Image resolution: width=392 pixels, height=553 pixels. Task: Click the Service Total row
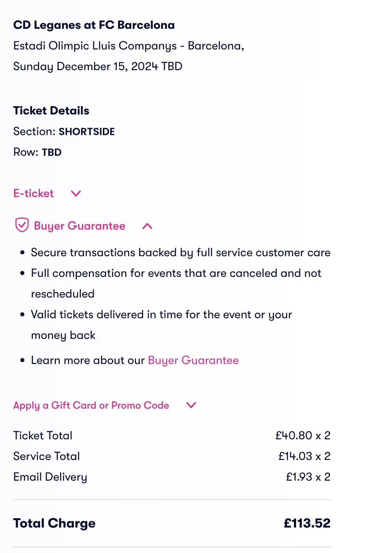click(x=46, y=456)
